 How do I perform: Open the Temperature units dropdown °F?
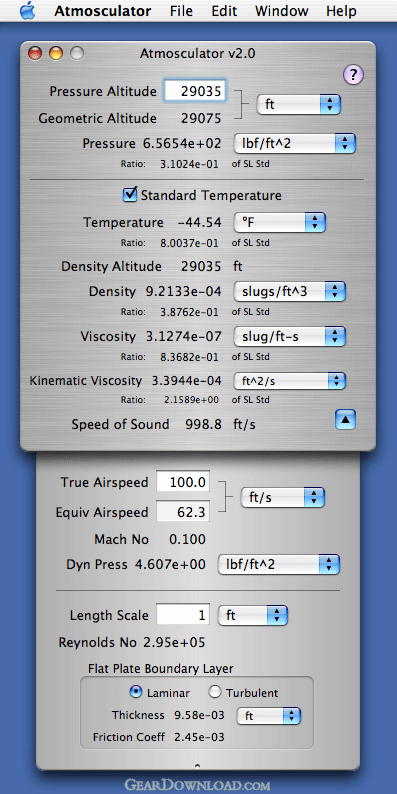tap(280, 222)
